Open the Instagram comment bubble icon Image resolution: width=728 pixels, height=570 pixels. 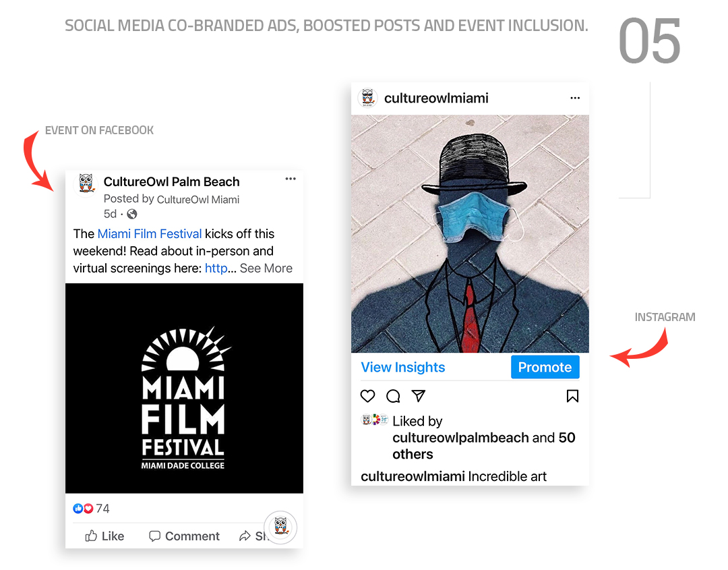(x=393, y=396)
